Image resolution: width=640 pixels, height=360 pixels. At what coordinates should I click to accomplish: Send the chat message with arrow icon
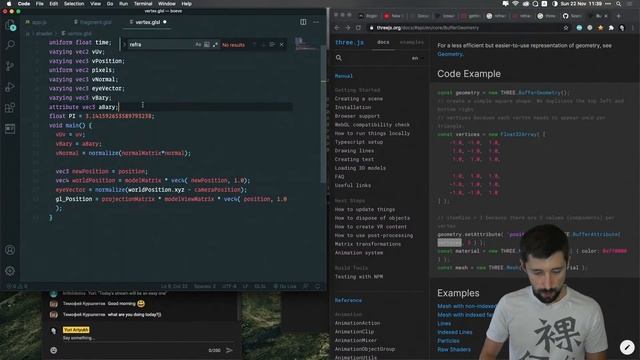coord(229,350)
